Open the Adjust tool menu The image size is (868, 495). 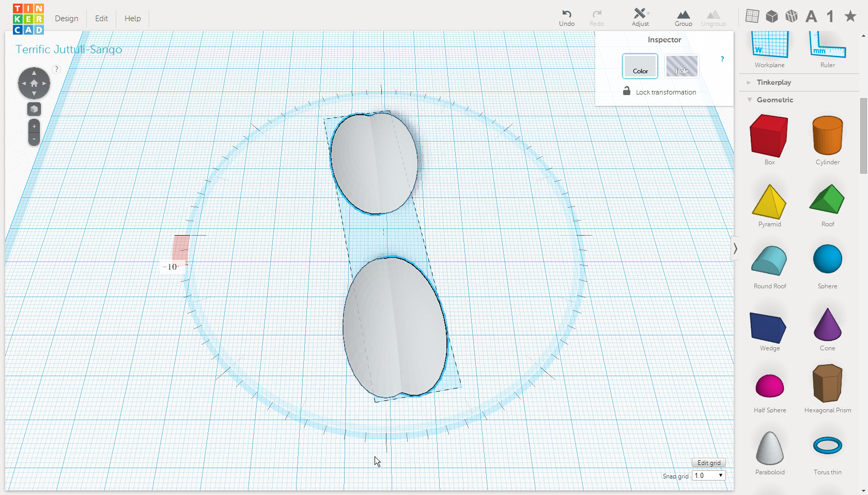click(x=640, y=18)
